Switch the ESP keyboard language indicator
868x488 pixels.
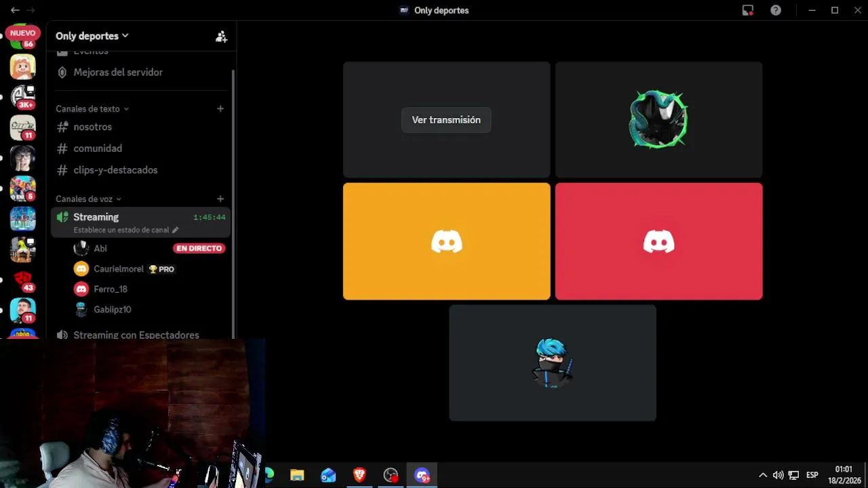[x=812, y=475]
